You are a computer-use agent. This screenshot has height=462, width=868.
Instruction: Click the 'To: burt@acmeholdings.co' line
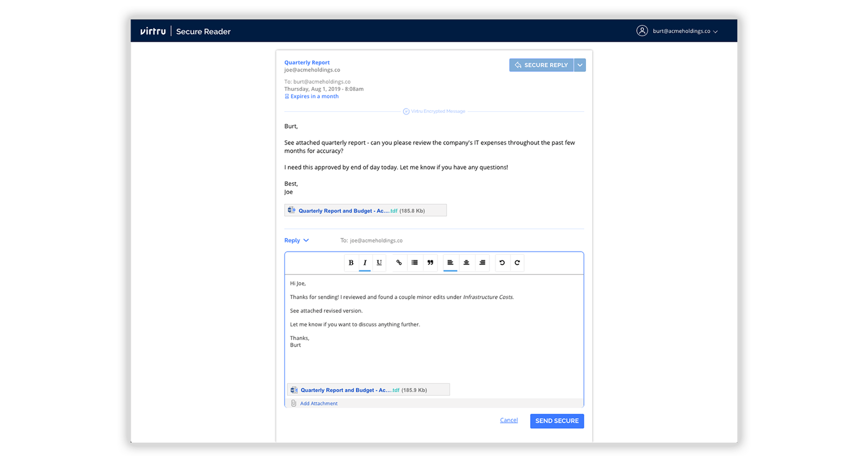click(317, 82)
